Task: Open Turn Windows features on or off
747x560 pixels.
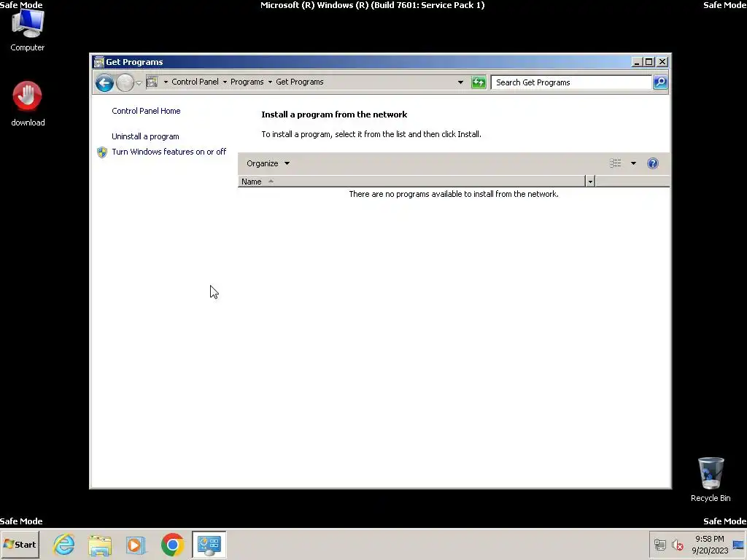Action: coord(169,152)
